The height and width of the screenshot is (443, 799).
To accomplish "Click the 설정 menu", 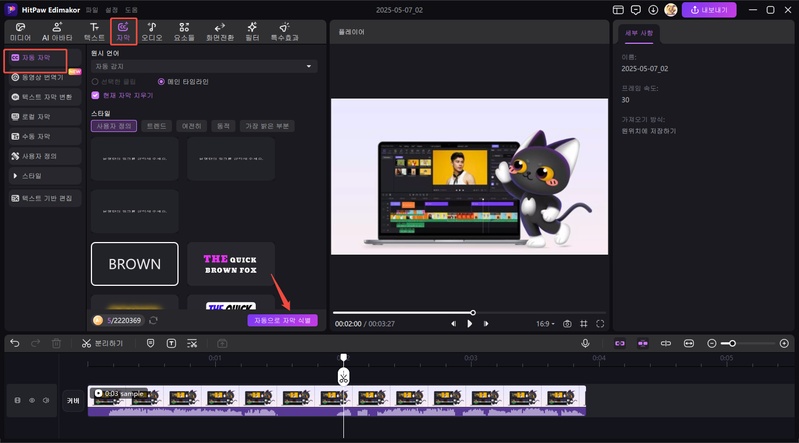I will click(112, 10).
